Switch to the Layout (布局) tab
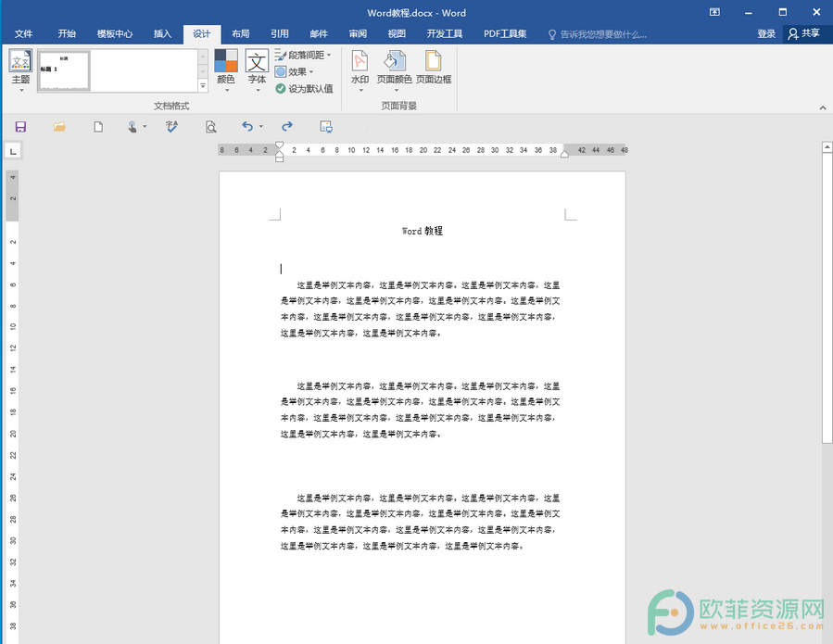Viewport: 833px width, 644px height. click(241, 34)
